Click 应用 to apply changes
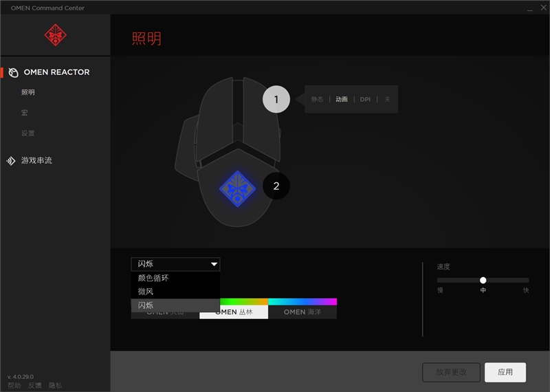 505,372
